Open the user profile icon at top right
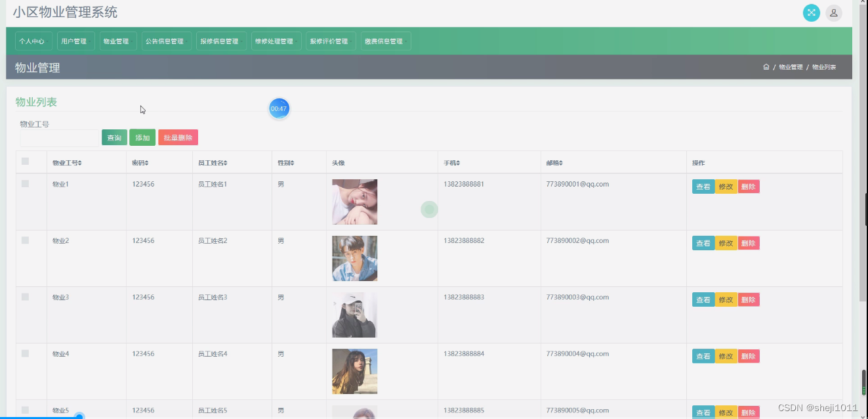The height and width of the screenshot is (419, 868). [834, 12]
